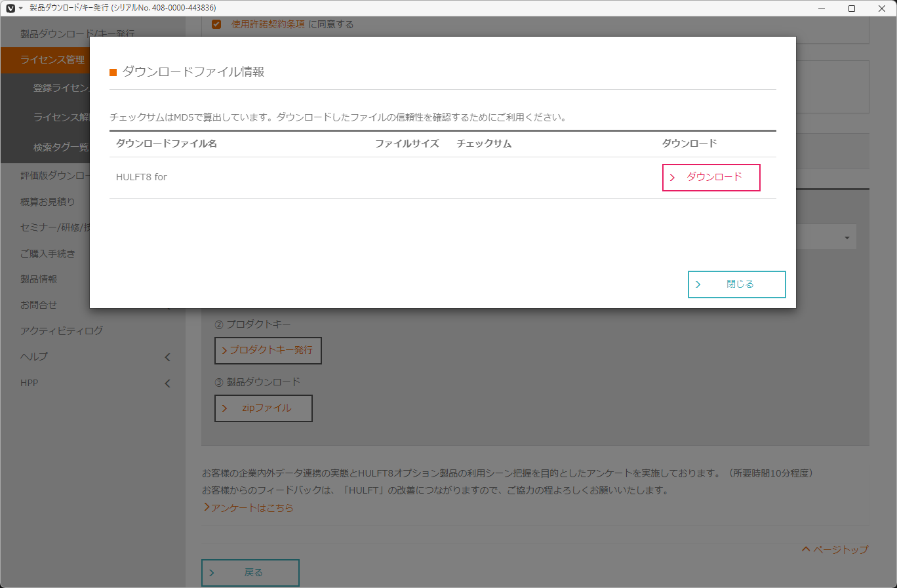Open the dropdown arrow behind the dialog
The width and height of the screenshot is (897, 588).
[x=847, y=237]
